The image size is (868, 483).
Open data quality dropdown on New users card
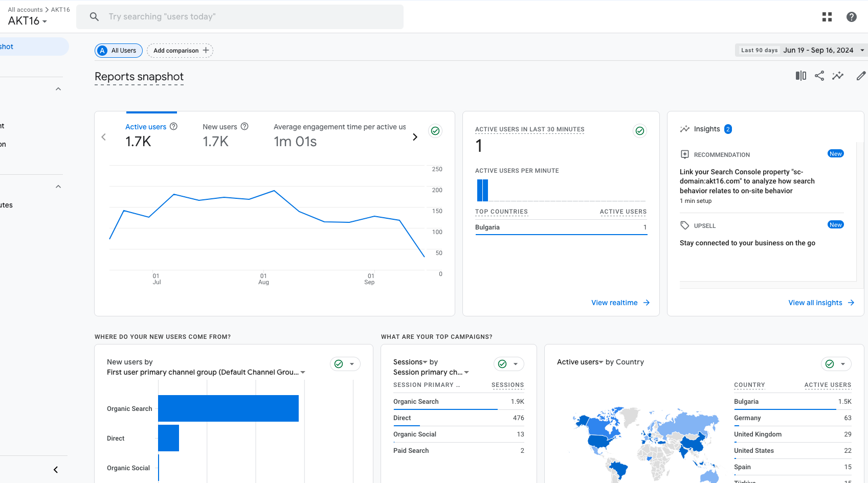(352, 364)
